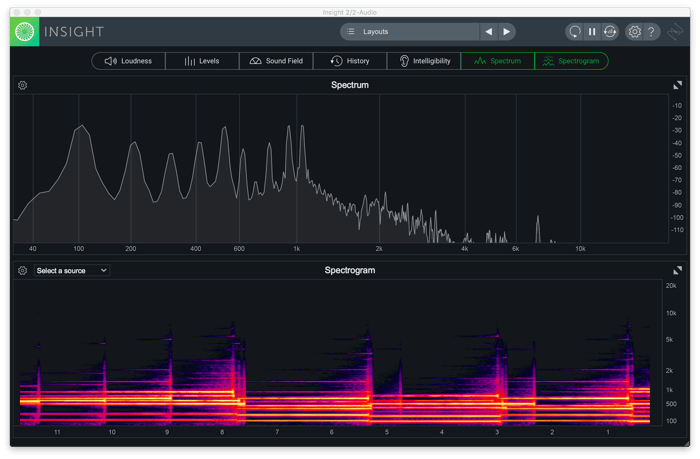Pause the metering with the pause button
700x459 pixels.
(592, 32)
